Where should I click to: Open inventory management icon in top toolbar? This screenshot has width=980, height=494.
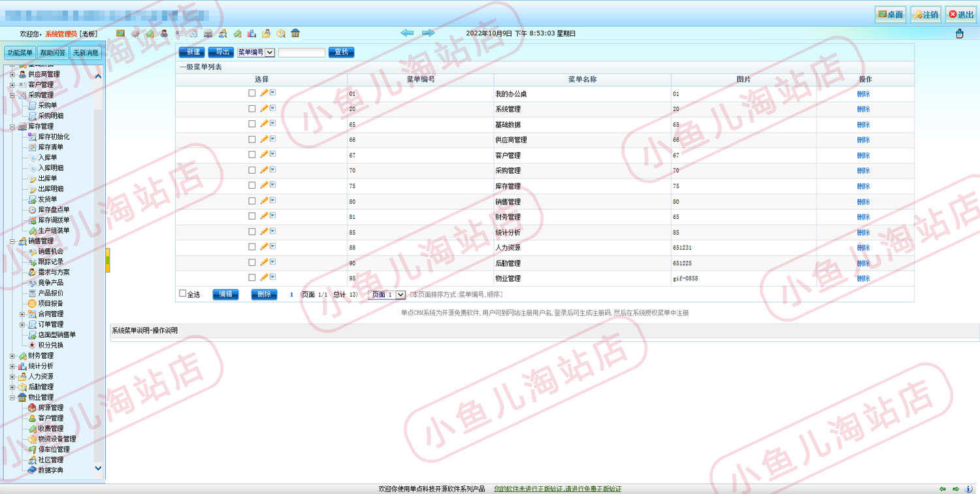[x=208, y=33]
